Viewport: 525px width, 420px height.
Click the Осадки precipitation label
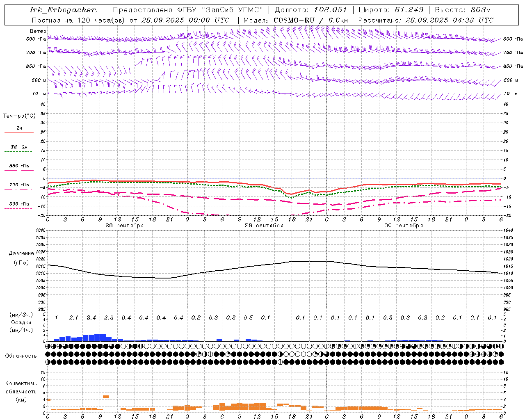21,322
